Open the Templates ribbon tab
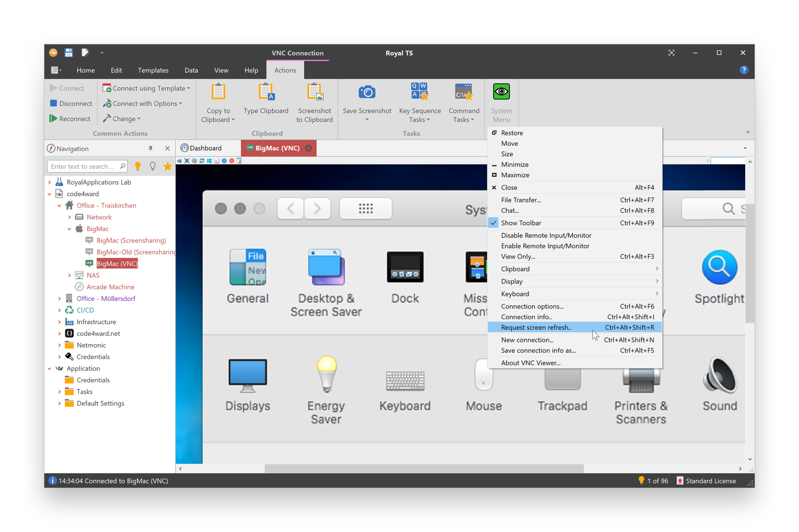This screenshot has width=799, height=532. pos(153,70)
